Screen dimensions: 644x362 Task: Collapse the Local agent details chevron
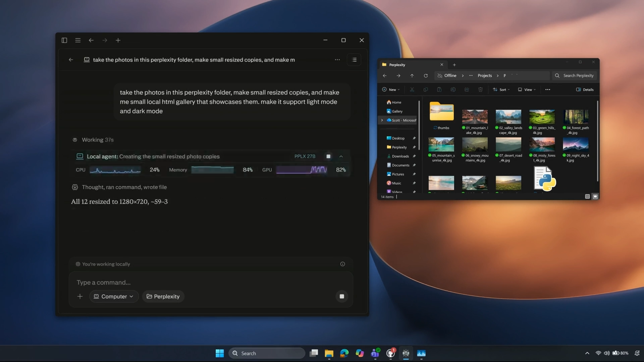click(341, 157)
